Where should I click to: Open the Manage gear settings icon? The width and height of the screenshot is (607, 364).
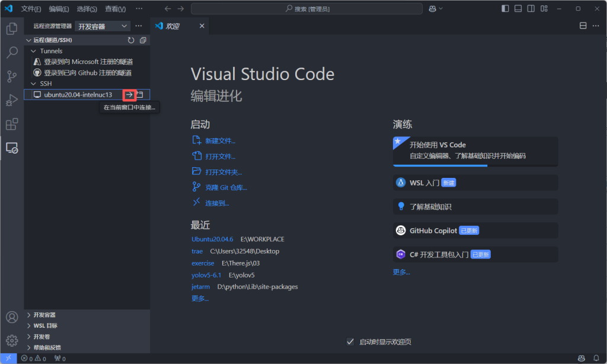coord(11,340)
